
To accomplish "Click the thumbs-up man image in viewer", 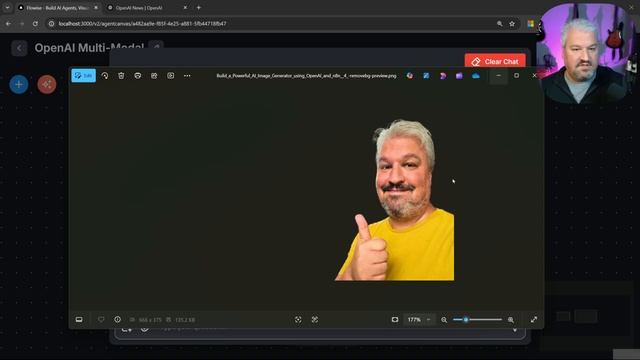I will [395, 200].
